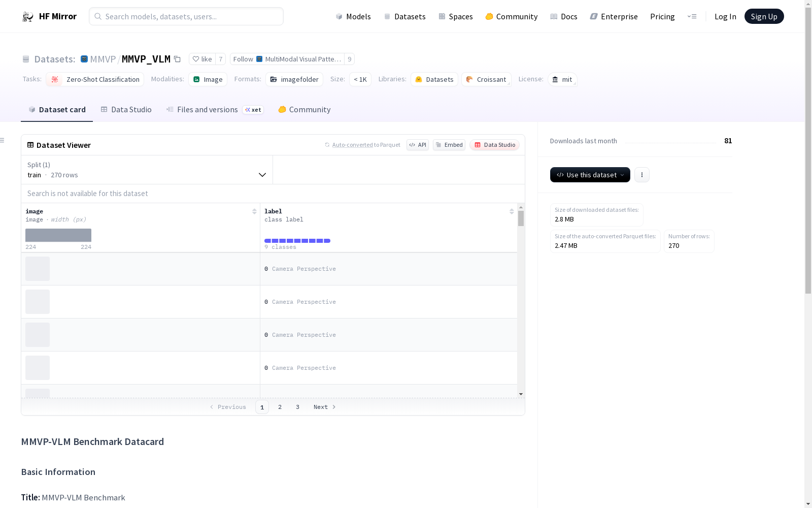Sort the image column
This screenshot has width=812, height=508.
tap(254, 211)
